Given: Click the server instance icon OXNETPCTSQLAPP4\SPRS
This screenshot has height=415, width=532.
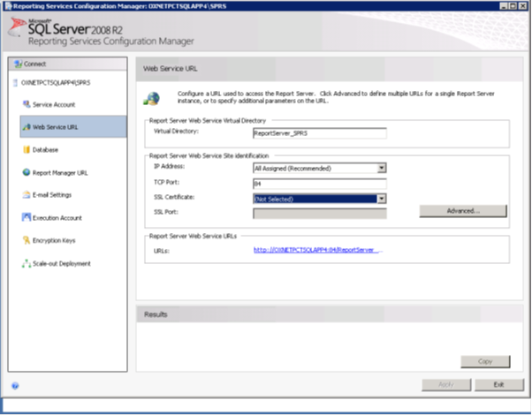Looking at the screenshot, I should (x=15, y=83).
